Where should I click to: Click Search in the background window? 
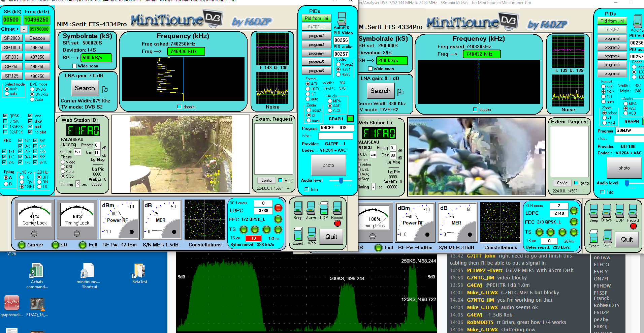(381, 91)
